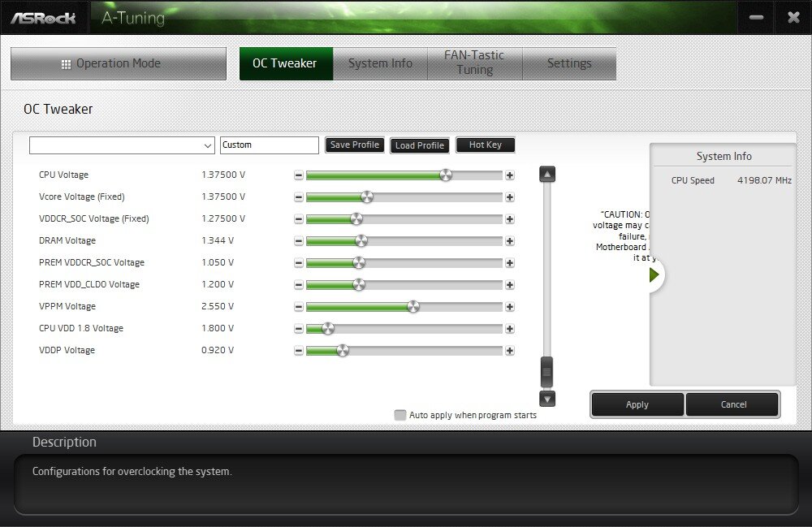Click the Load Profile button

419,145
